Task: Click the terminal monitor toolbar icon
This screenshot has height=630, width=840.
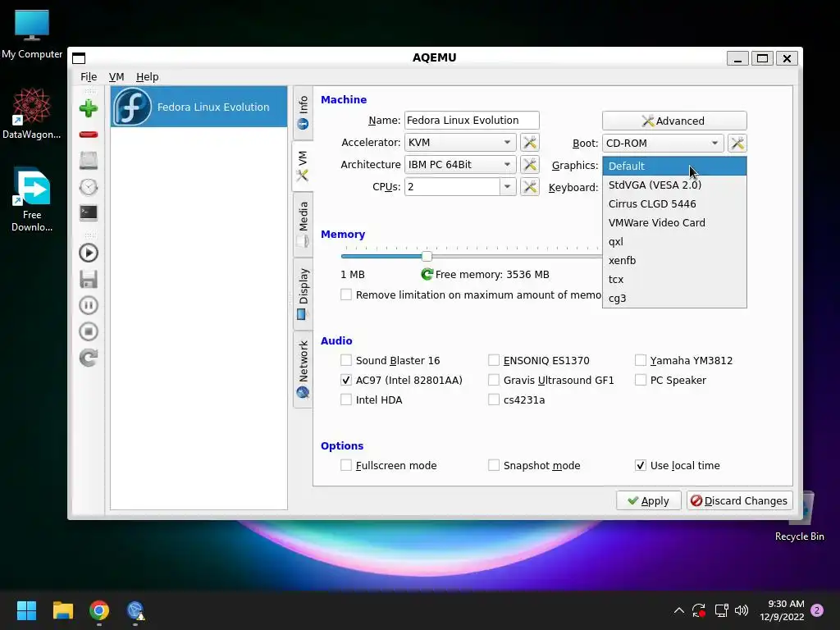Action: 89,212
